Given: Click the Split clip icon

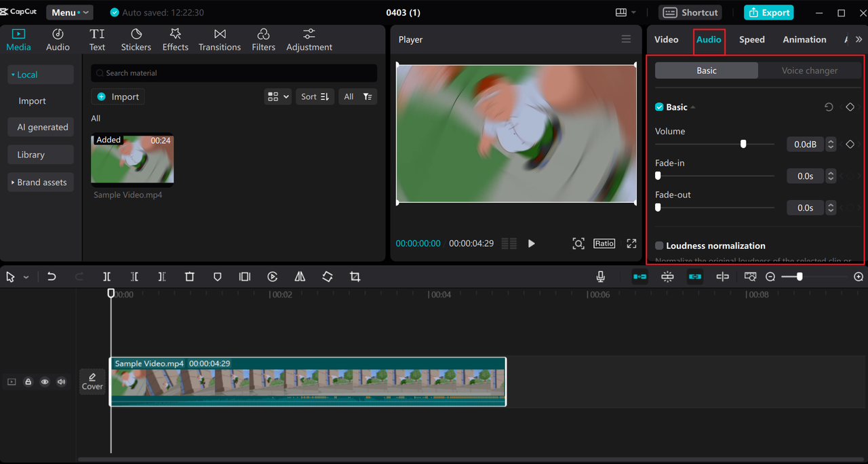Looking at the screenshot, I should coord(107,277).
